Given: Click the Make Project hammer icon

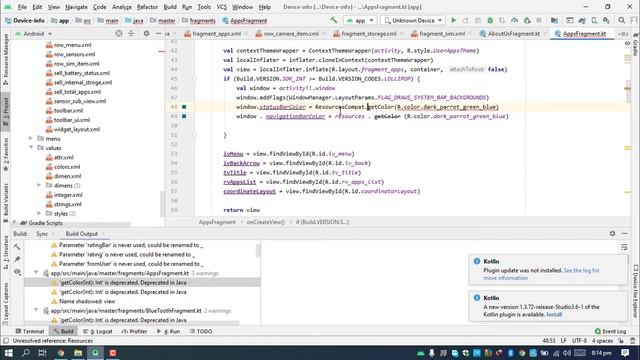Looking at the screenshot, I should pyautogui.click(x=334, y=20).
